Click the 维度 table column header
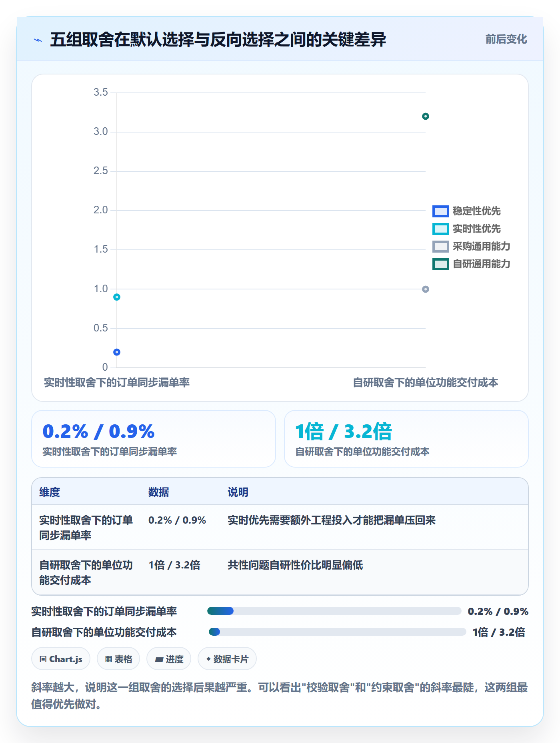Viewport: 560px width, 743px height. (50, 492)
